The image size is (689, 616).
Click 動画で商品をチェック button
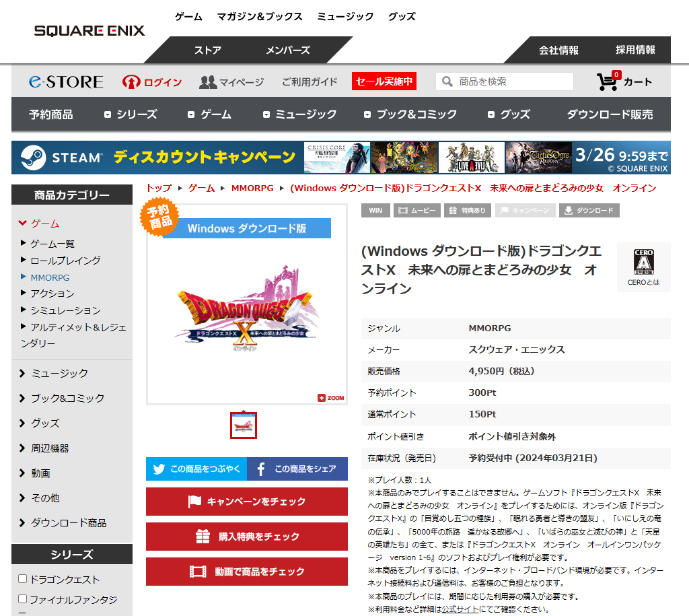tap(247, 572)
